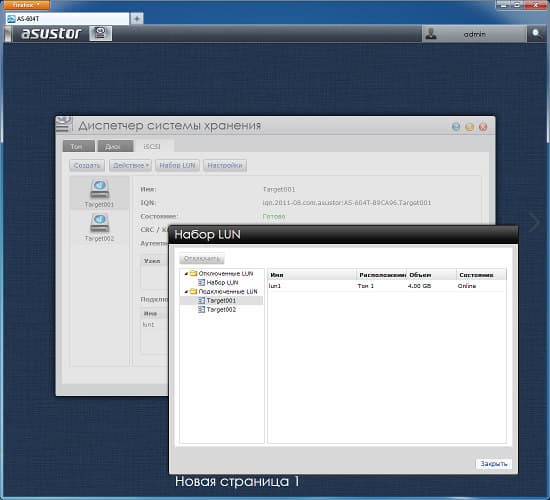
Task: Switch to the Том tab
Action: (x=79, y=146)
